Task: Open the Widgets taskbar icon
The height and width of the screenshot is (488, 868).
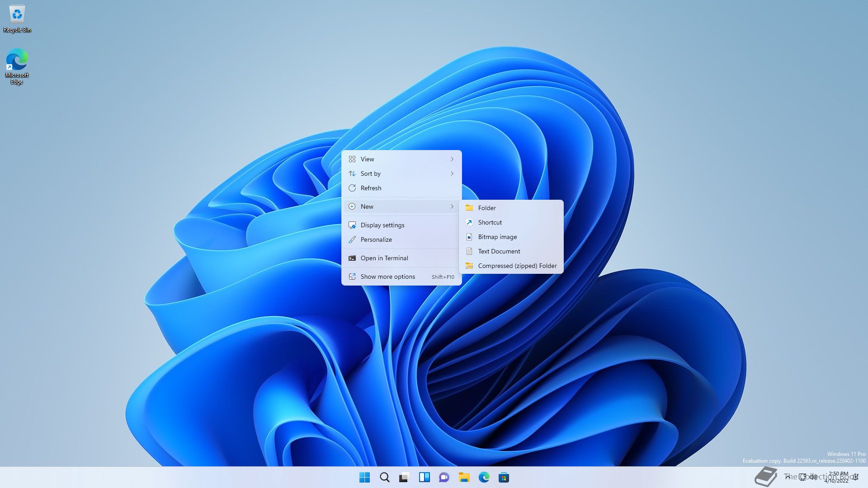Action: (x=425, y=477)
